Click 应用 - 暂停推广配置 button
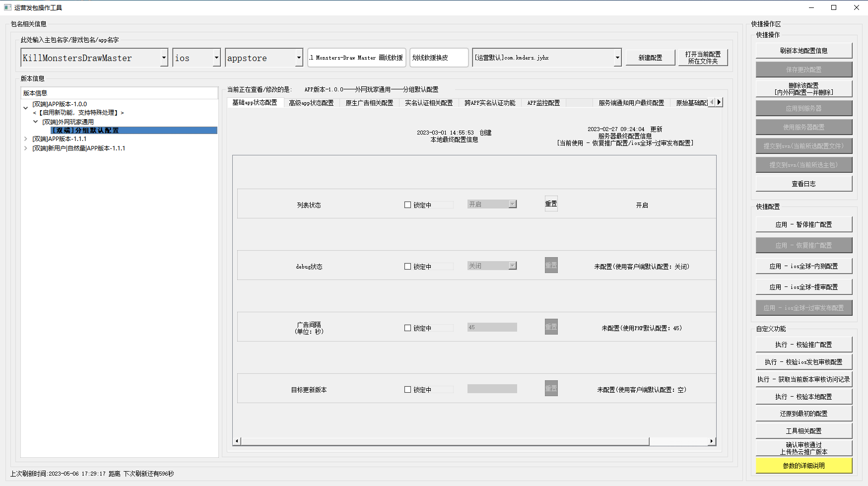868x486 pixels. click(803, 224)
